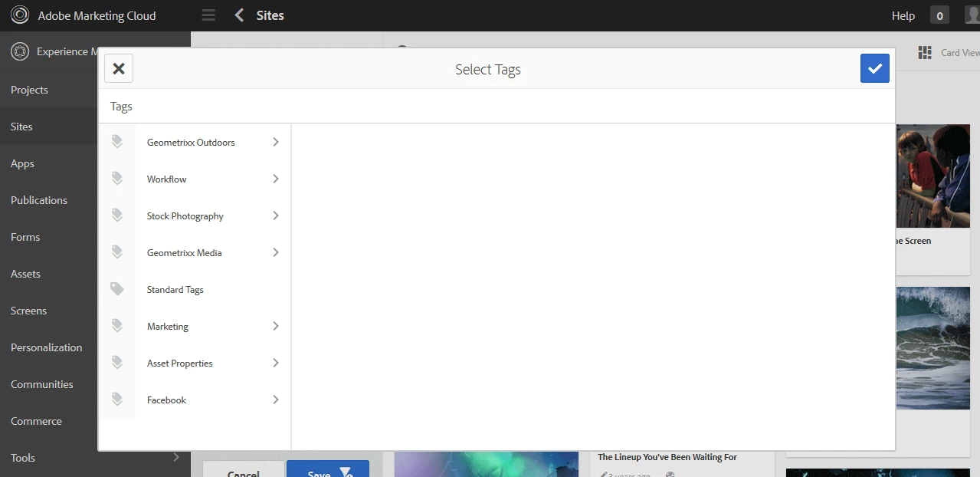Click the Save button behind the dialog

coord(328,469)
